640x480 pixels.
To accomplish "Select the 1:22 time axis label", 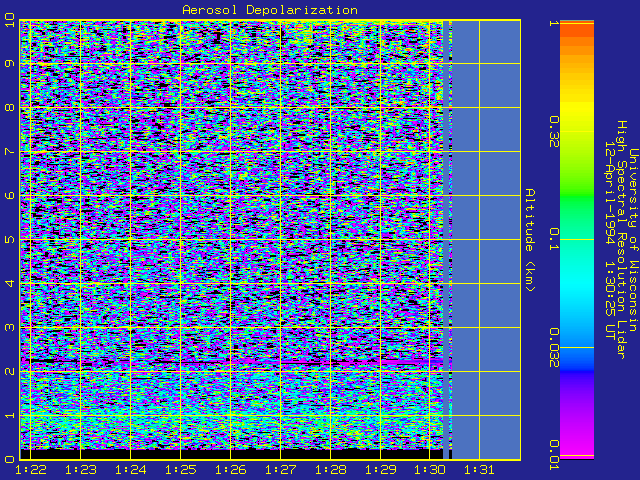I will pyautogui.click(x=30, y=470).
